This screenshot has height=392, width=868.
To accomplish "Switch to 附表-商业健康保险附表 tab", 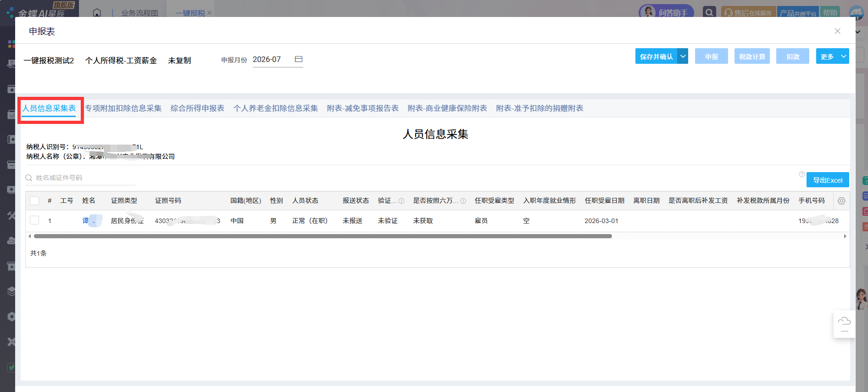I will [447, 108].
